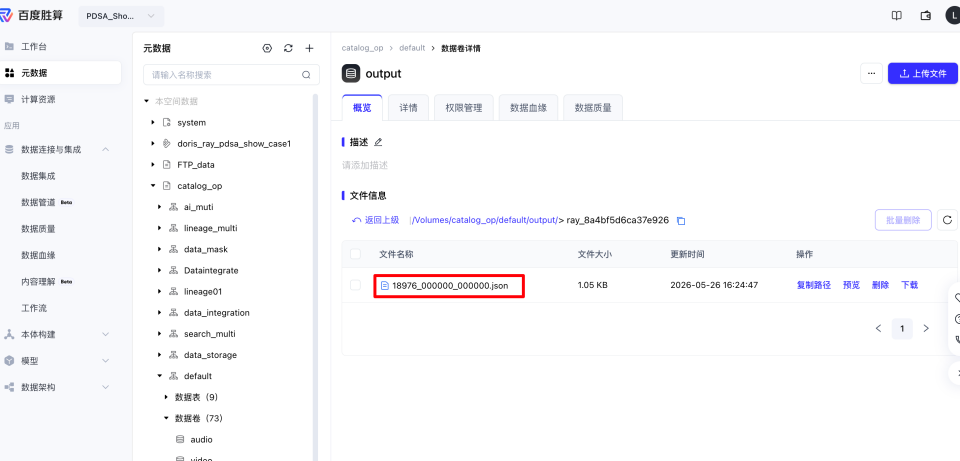Viewport: 960px width, 461px height.
Task: Refresh the file list
Action: click(947, 220)
